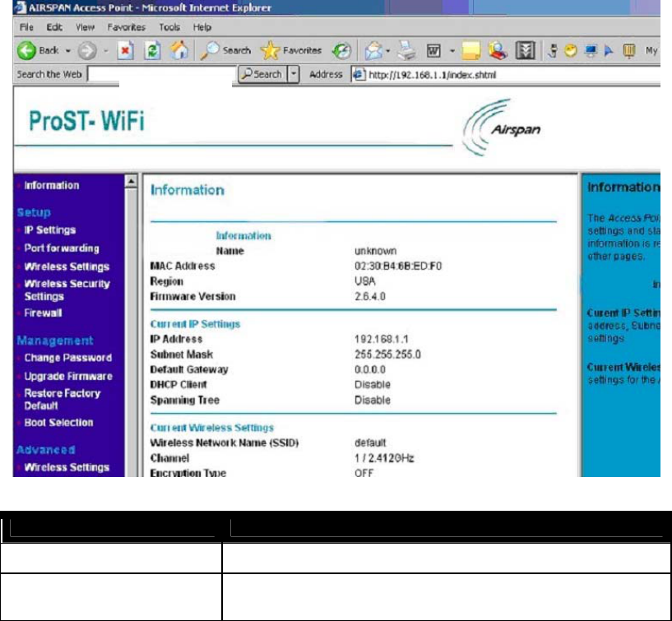Expand Mail icon dropdown arrow
The height and width of the screenshot is (621, 672).
pyautogui.click(x=388, y=51)
